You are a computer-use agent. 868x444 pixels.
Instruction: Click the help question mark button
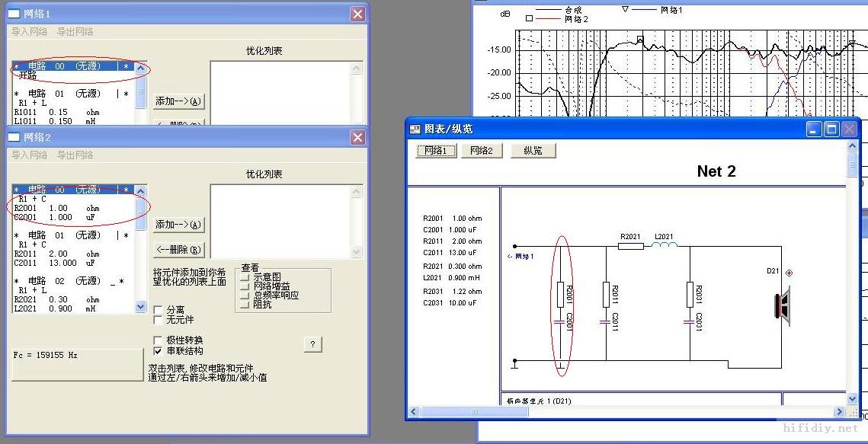(312, 344)
